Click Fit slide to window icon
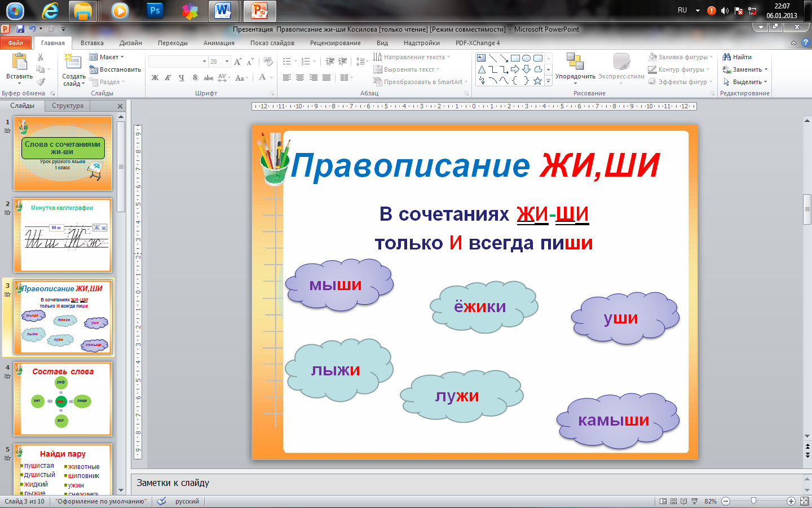This screenshot has height=508, width=812. tap(804, 501)
